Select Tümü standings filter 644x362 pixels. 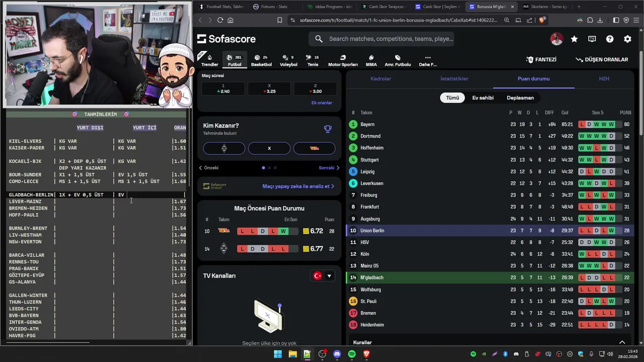452,98
